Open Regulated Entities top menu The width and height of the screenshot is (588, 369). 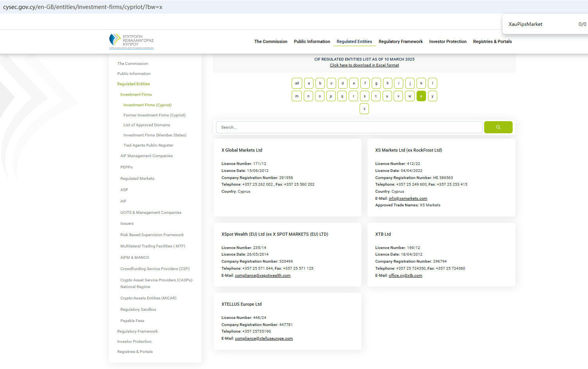click(x=355, y=41)
